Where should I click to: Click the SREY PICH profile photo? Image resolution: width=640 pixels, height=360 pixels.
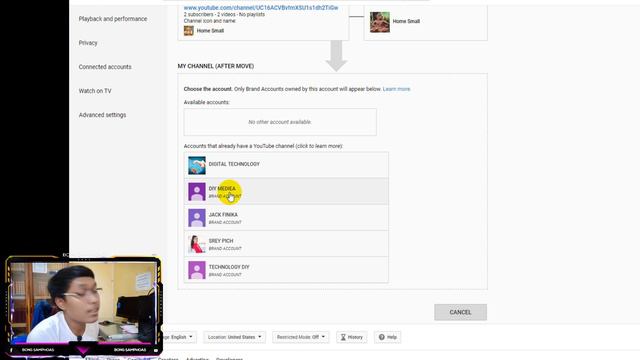[x=197, y=244]
